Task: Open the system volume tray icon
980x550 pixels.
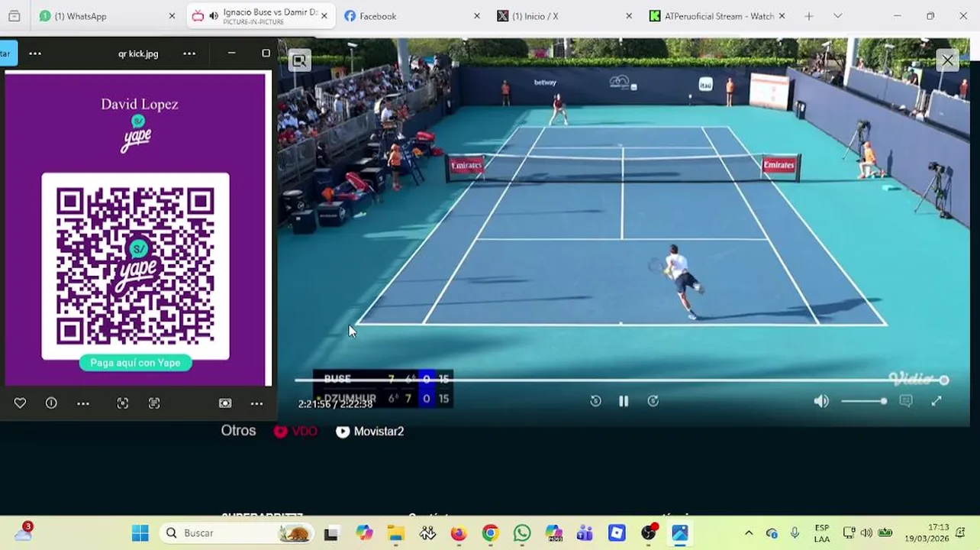Action: 866,533
